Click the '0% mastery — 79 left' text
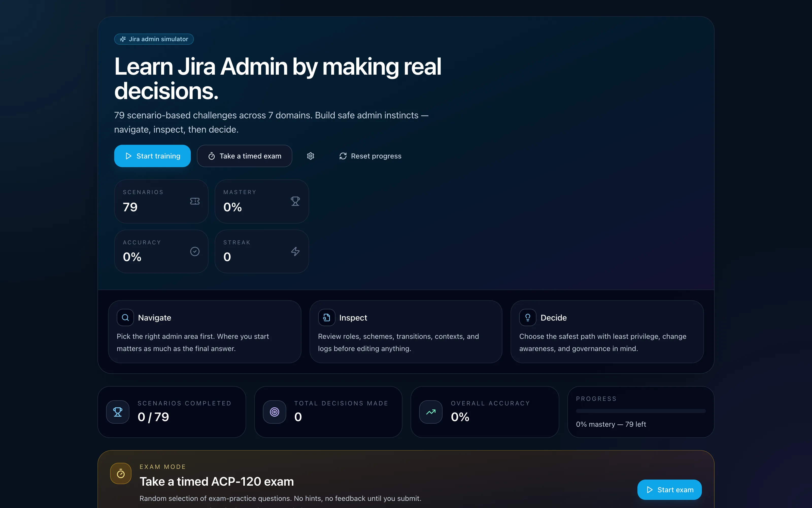The width and height of the screenshot is (812, 508). 611,424
